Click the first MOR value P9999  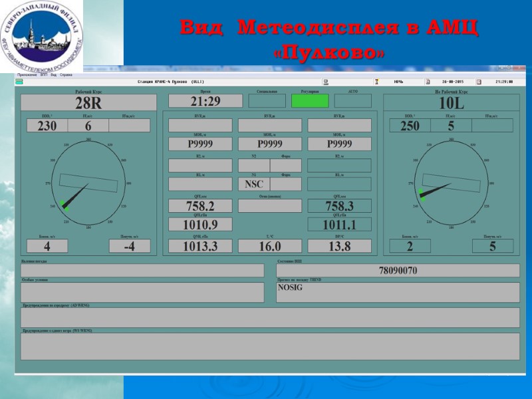tap(200, 144)
